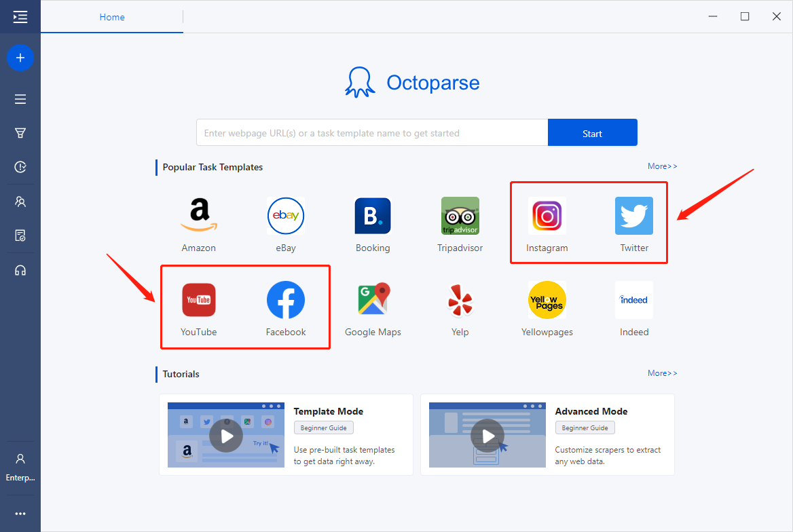Click Beginner Guide tag under Advanced Mode

pyautogui.click(x=585, y=427)
